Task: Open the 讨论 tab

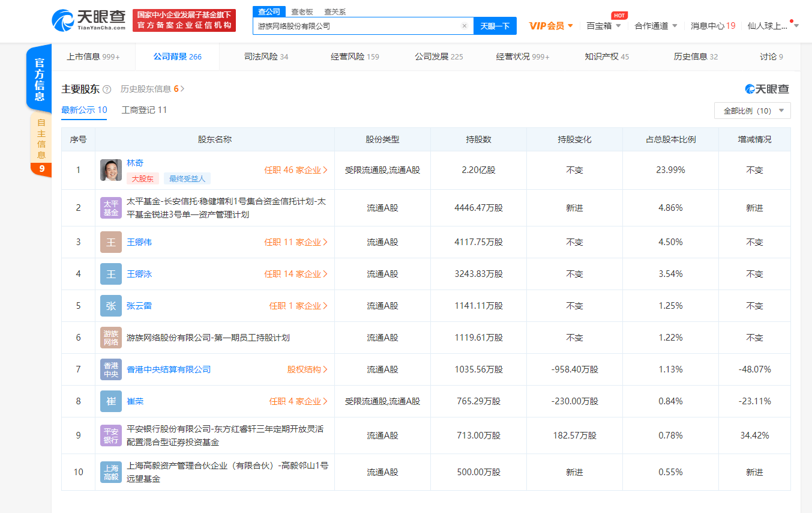Action: click(x=771, y=56)
